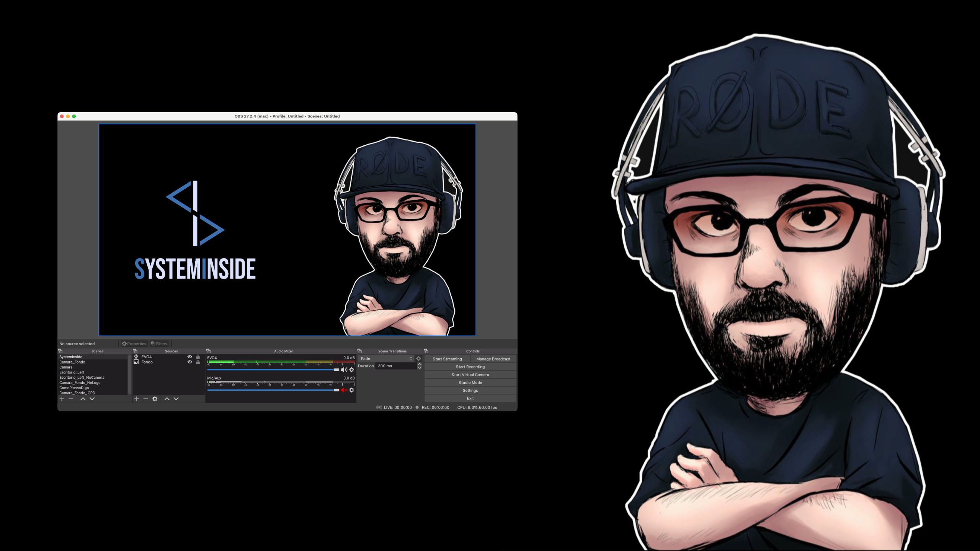Move source down in Sources list

coord(176,399)
